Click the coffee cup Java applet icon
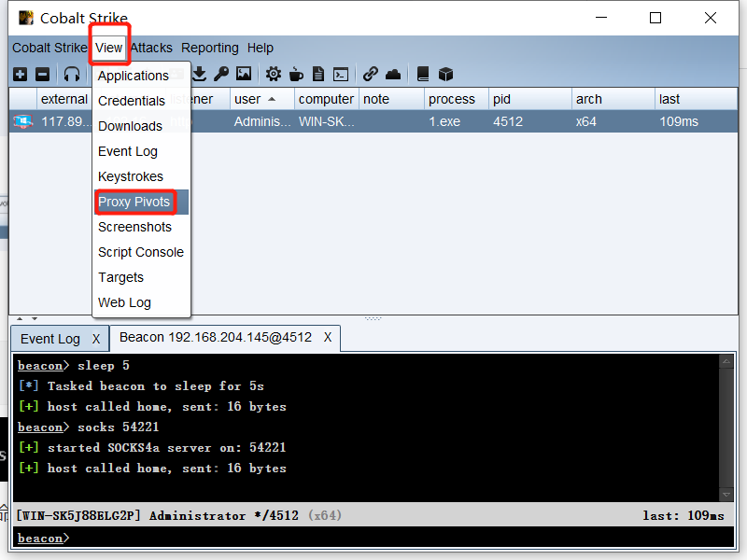747x560 pixels. pyautogui.click(x=296, y=75)
